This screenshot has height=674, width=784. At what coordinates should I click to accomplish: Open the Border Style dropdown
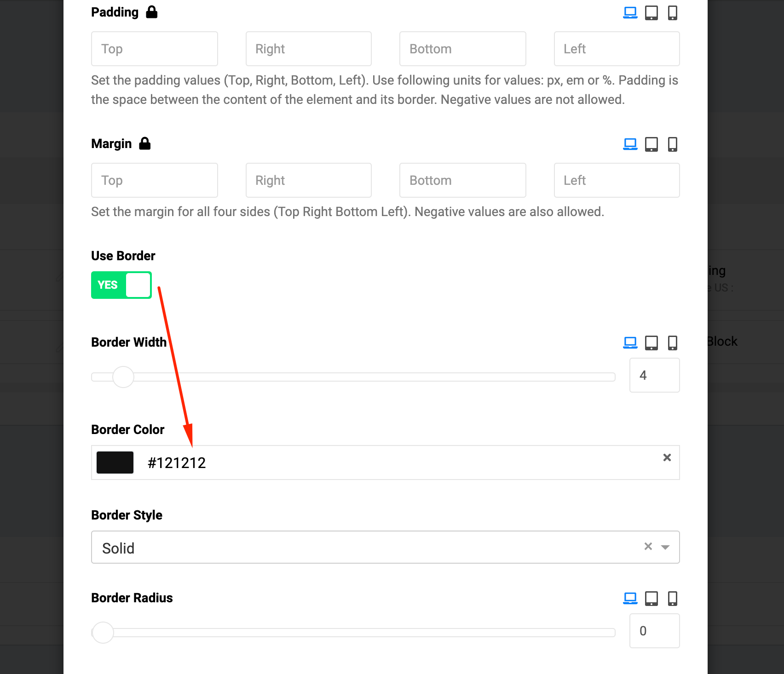tap(665, 547)
